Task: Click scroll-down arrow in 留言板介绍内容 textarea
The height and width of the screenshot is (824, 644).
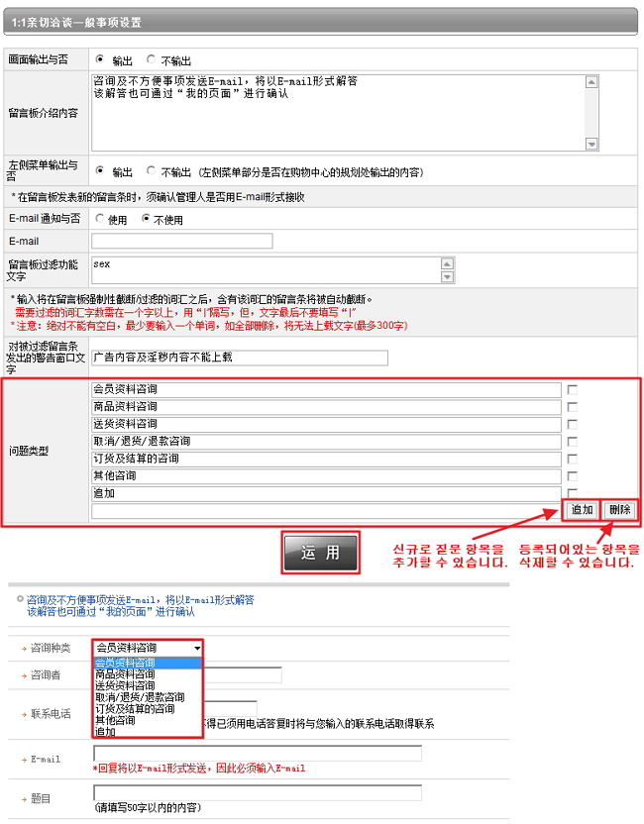Action: pos(591,144)
